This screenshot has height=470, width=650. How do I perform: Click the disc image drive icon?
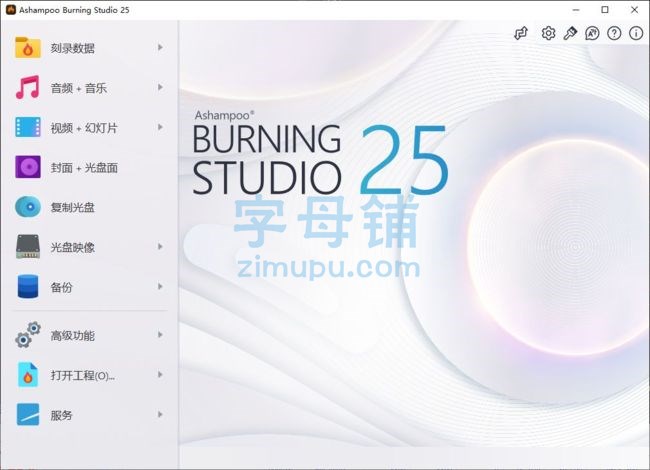[28, 247]
